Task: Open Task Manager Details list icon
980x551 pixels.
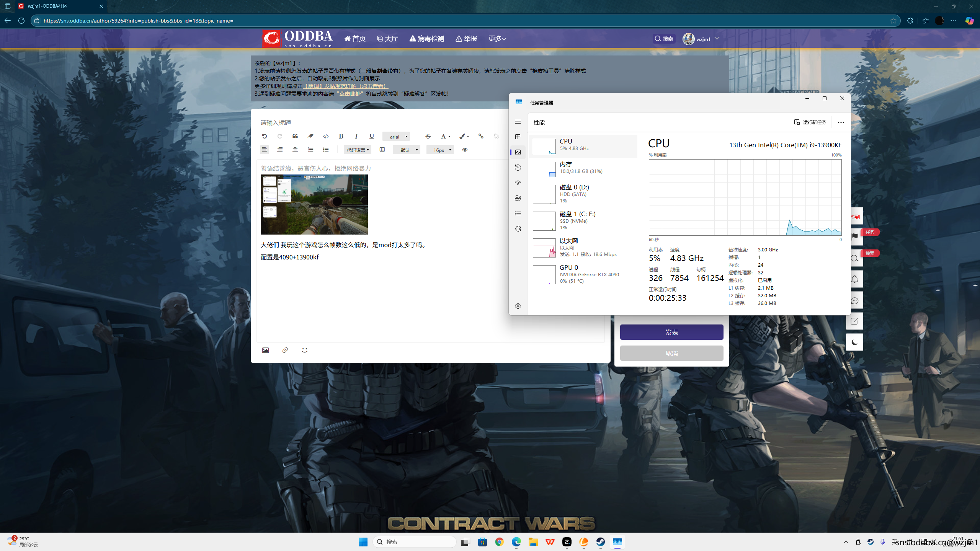Action: tap(518, 214)
